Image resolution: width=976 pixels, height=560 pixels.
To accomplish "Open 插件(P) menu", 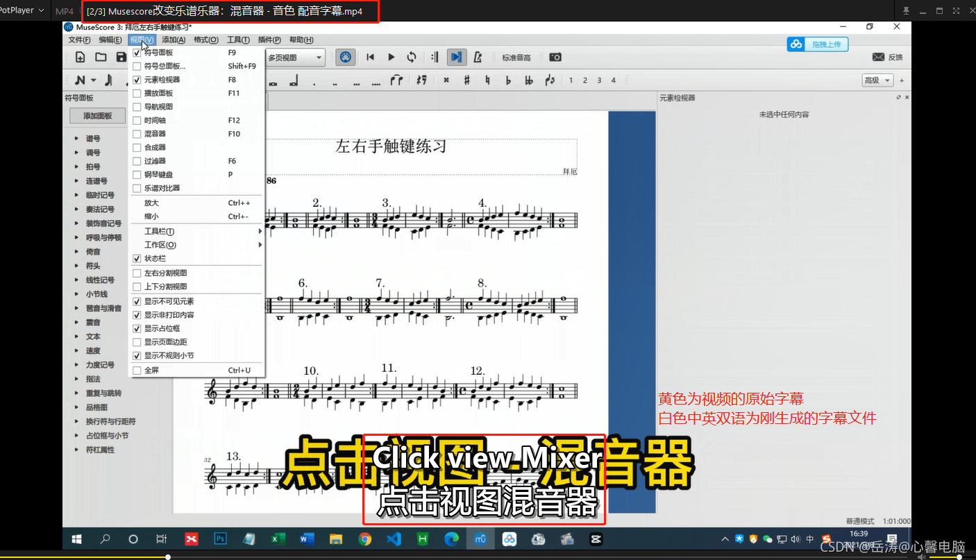I will point(269,40).
